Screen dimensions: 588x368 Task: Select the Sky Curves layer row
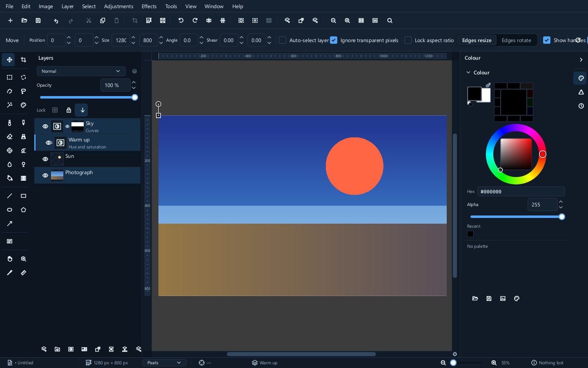(x=87, y=126)
